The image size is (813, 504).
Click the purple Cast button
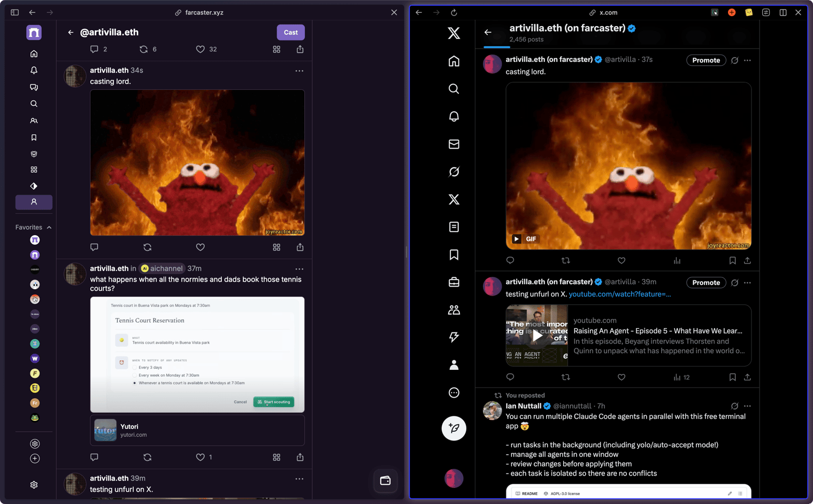click(291, 33)
